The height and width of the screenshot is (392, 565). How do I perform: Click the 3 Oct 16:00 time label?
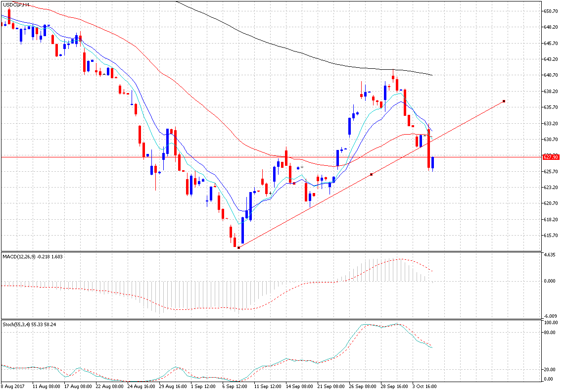coord(425,387)
